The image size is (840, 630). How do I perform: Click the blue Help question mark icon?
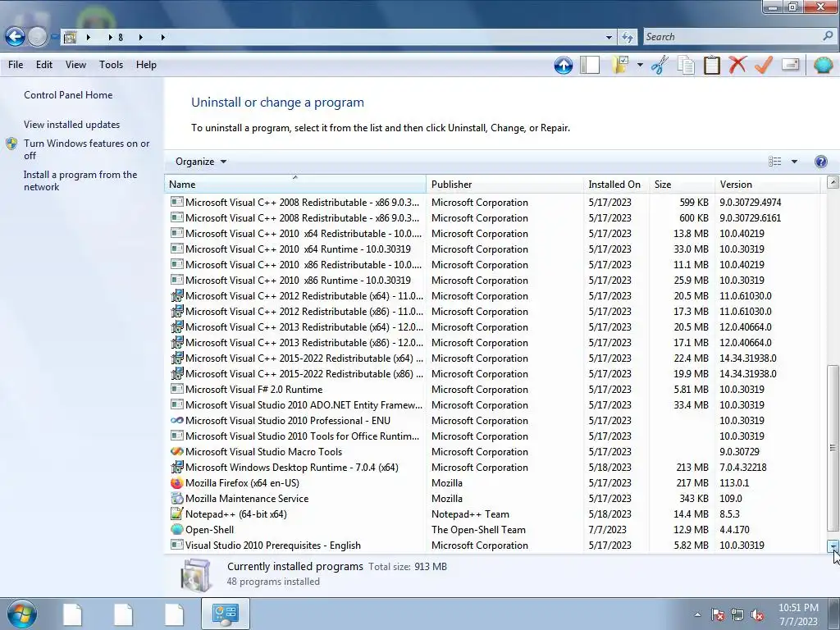(820, 162)
